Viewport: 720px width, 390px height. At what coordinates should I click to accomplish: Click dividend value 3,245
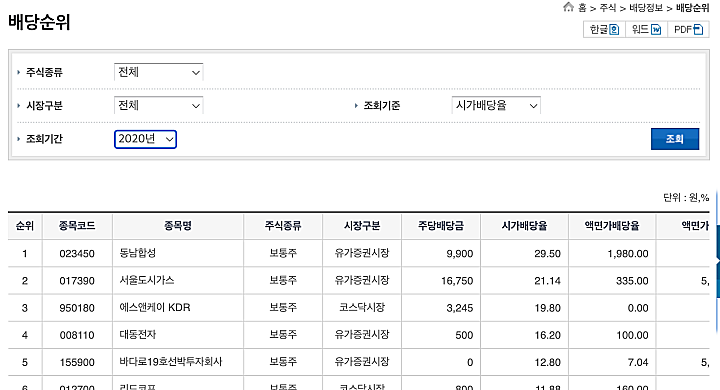(460, 308)
